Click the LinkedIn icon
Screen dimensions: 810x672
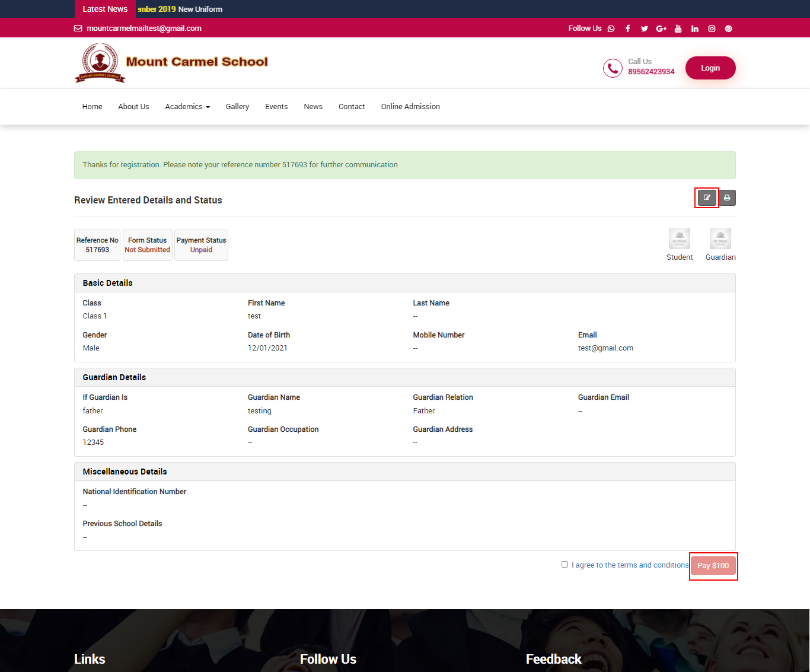[x=694, y=28]
